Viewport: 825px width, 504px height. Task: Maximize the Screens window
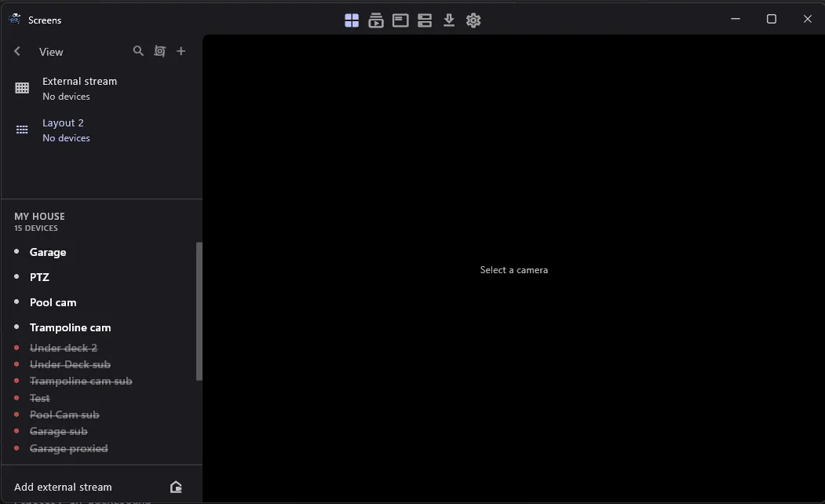coord(772,19)
